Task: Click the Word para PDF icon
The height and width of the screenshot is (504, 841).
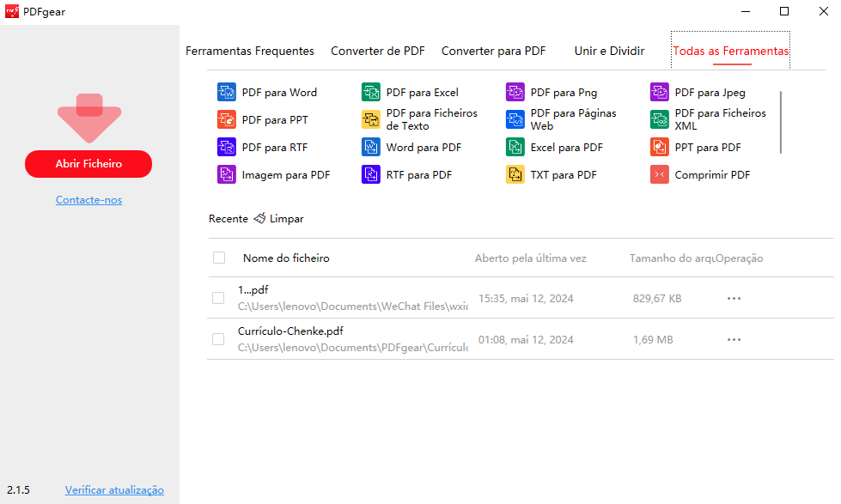Action: click(x=370, y=147)
